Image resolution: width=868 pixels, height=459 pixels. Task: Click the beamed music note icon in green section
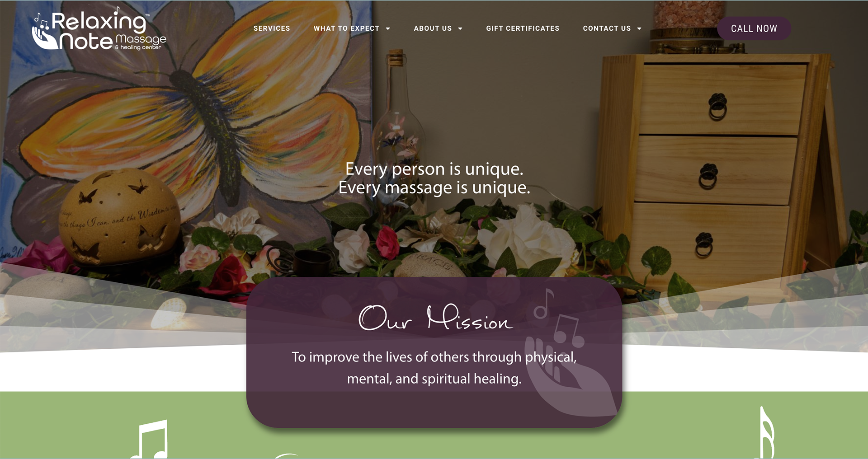(150, 439)
